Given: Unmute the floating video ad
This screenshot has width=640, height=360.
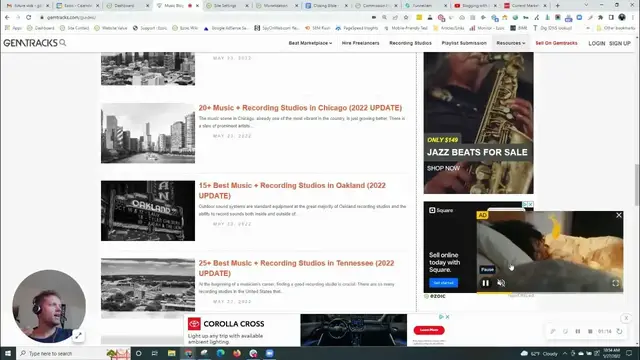Looking at the screenshot, I should click(501, 283).
